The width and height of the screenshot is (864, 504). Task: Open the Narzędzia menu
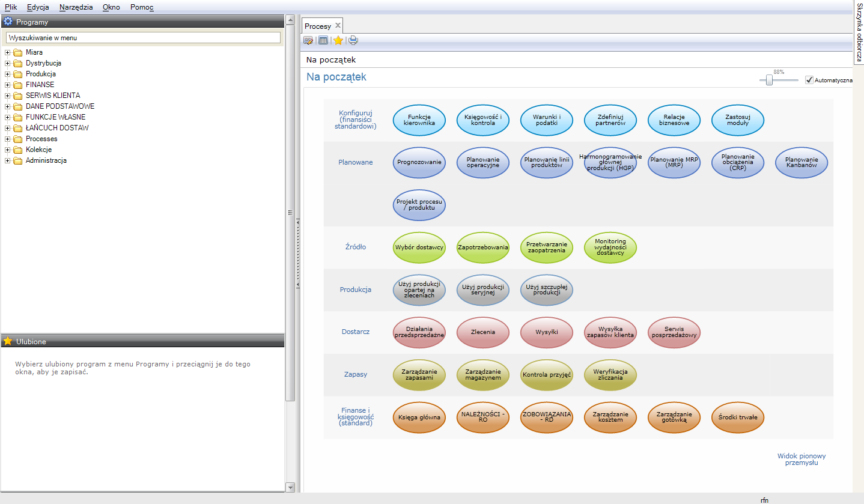coord(76,7)
